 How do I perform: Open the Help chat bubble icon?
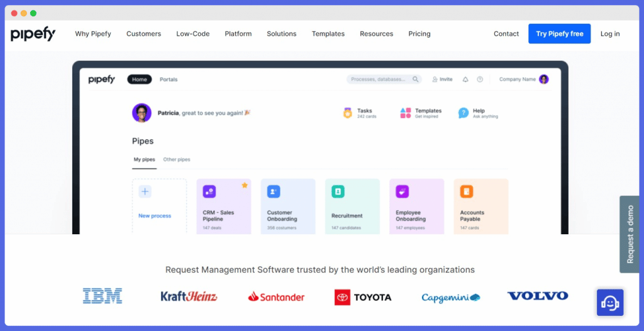point(464,113)
